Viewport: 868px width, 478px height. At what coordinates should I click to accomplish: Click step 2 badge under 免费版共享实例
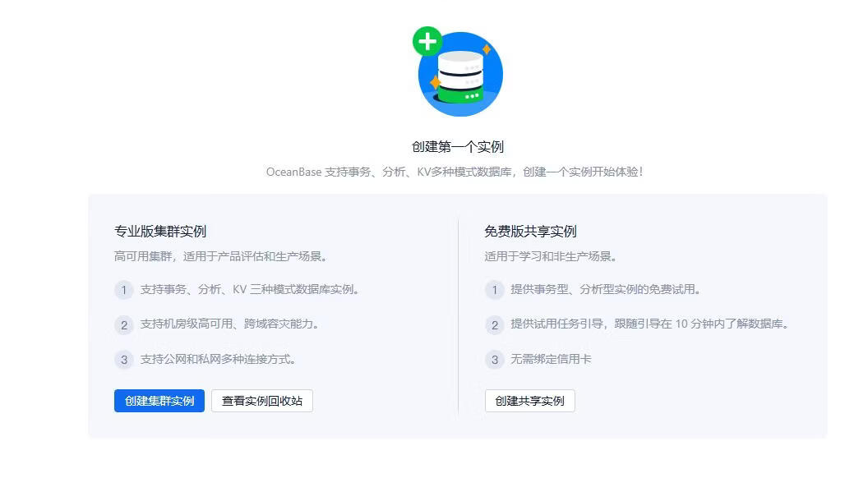tap(494, 324)
